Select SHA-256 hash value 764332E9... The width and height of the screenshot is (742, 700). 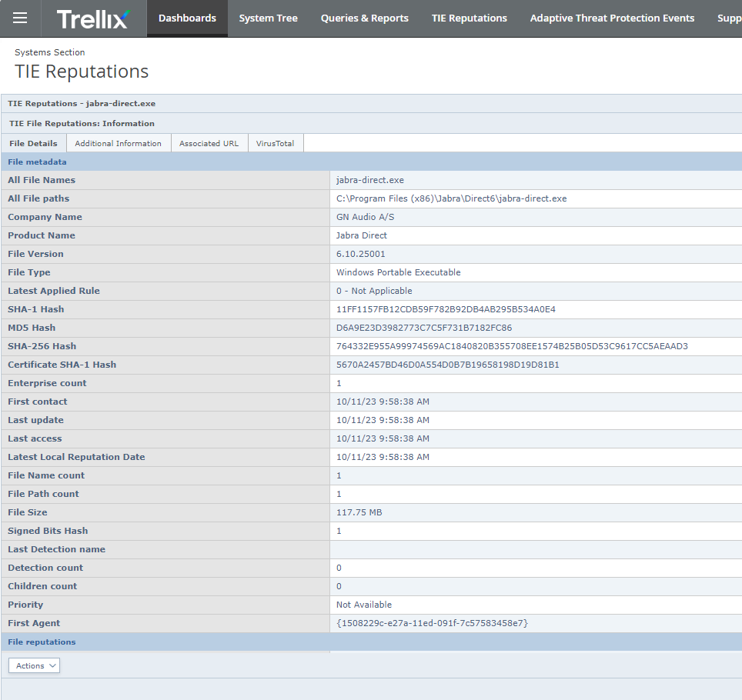512,346
